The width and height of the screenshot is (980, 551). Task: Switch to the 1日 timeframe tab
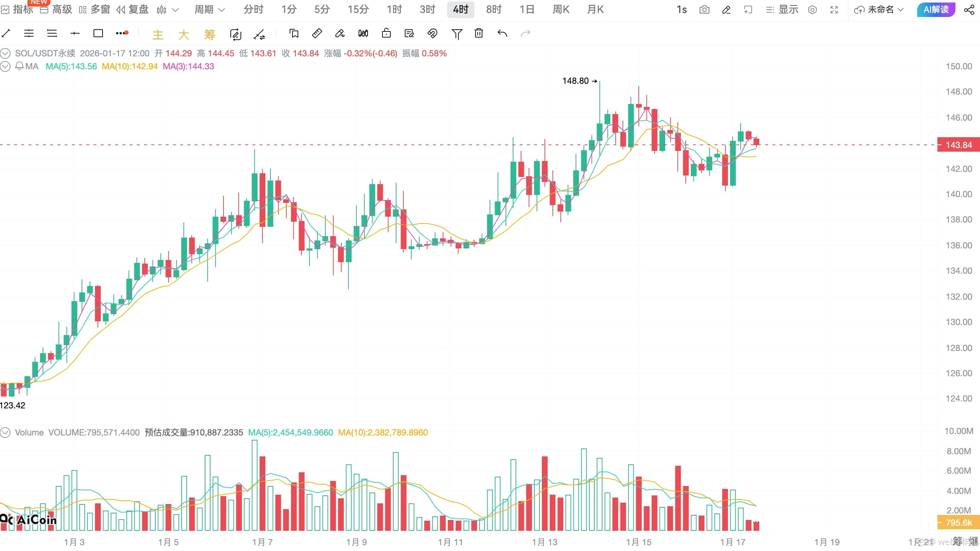pos(527,9)
